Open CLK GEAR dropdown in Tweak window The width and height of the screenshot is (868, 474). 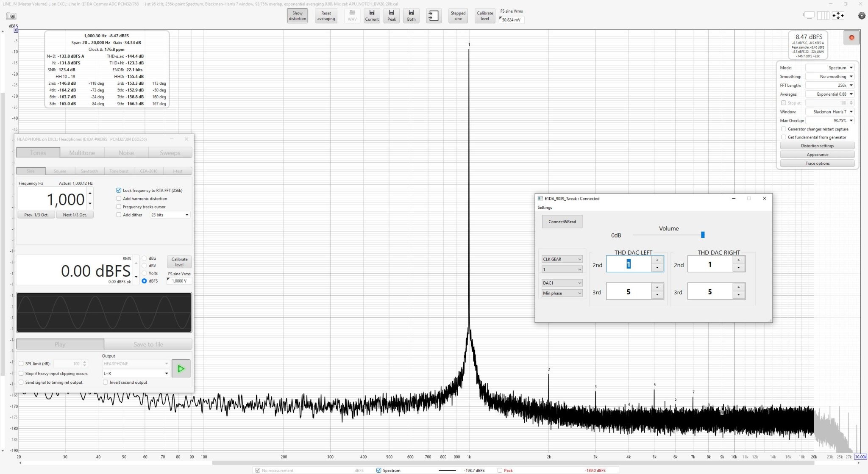(x=562, y=259)
